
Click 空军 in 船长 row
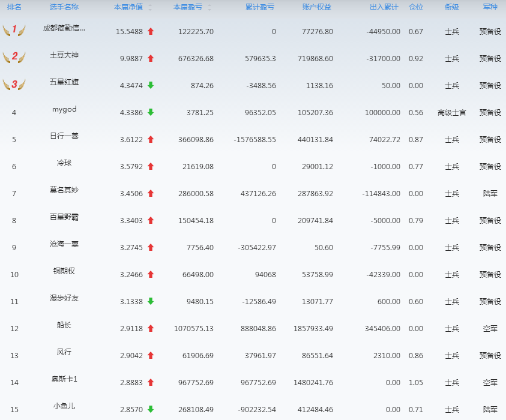tap(490, 329)
